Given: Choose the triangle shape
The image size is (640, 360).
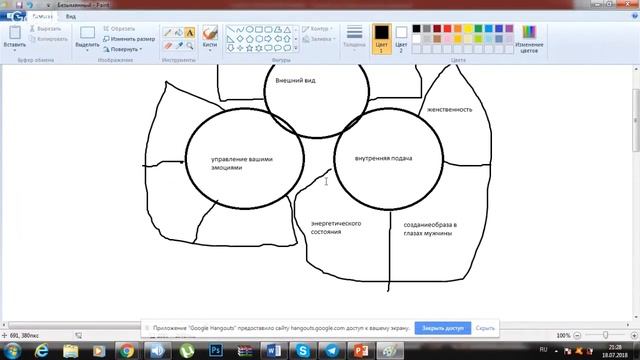Looking at the screenshot, I should coord(287,29).
